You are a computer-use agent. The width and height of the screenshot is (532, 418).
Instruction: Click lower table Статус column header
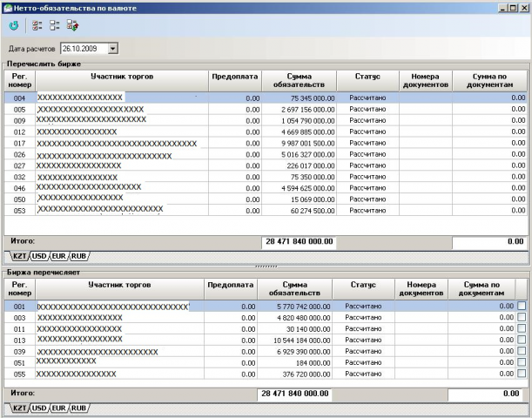pos(363,289)
